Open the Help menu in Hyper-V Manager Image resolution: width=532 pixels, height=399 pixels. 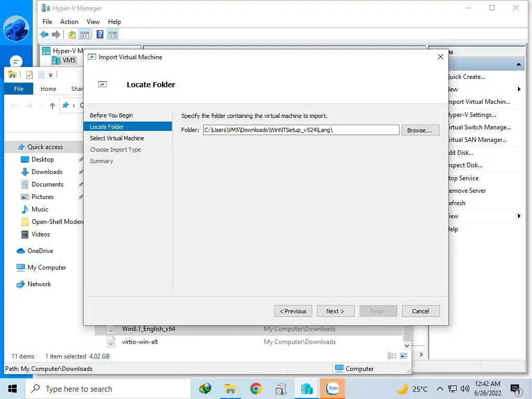(114, 22)
